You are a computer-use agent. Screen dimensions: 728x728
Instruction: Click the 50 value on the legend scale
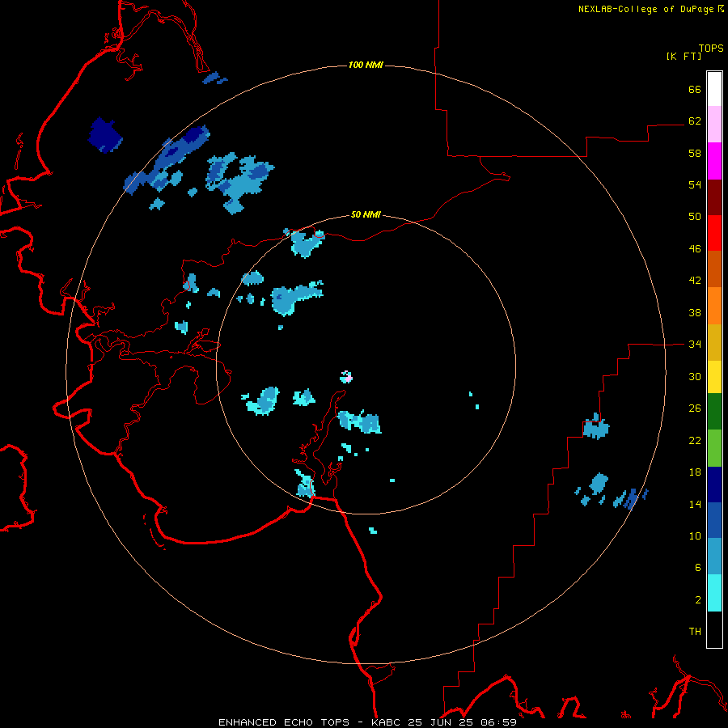pyautogui.click(x=695, y=217)
